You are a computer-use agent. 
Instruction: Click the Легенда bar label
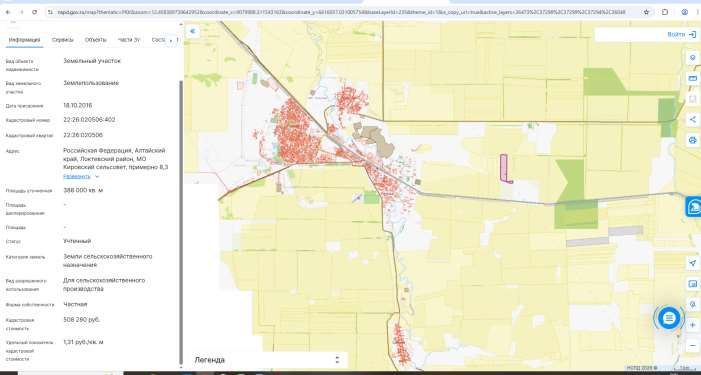click(x=209, y=360)
